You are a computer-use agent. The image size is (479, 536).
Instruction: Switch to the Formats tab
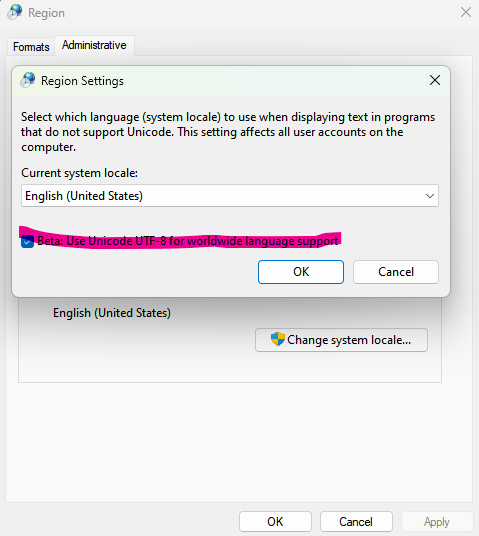point(31,46)
